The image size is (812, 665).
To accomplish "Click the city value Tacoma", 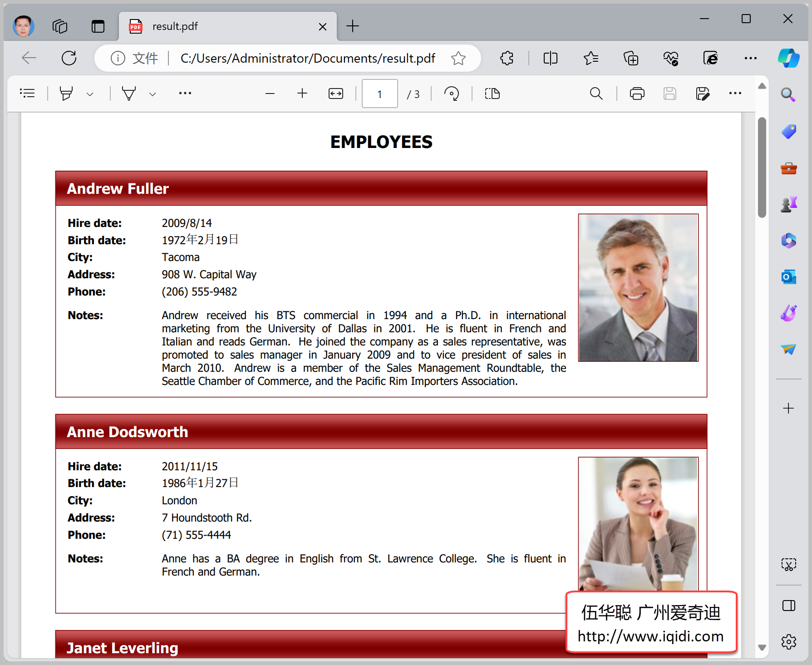I will [x=181, y=257].
